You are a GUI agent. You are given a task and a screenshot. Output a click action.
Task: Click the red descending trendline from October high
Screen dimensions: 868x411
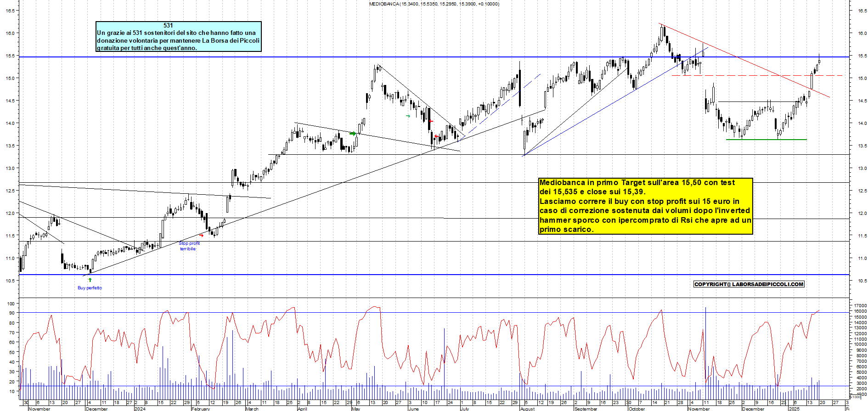point(744,60)
